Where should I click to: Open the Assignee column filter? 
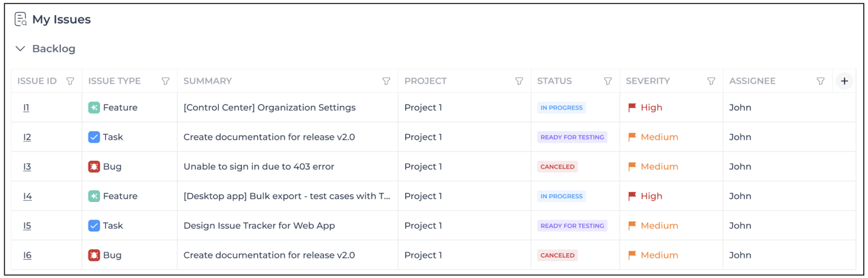tap(820, 81)
